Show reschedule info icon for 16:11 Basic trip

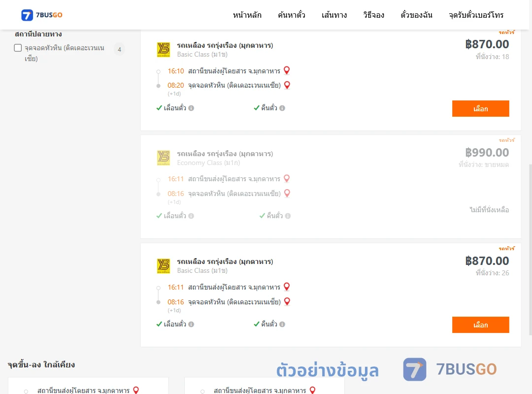coord(191,325)
